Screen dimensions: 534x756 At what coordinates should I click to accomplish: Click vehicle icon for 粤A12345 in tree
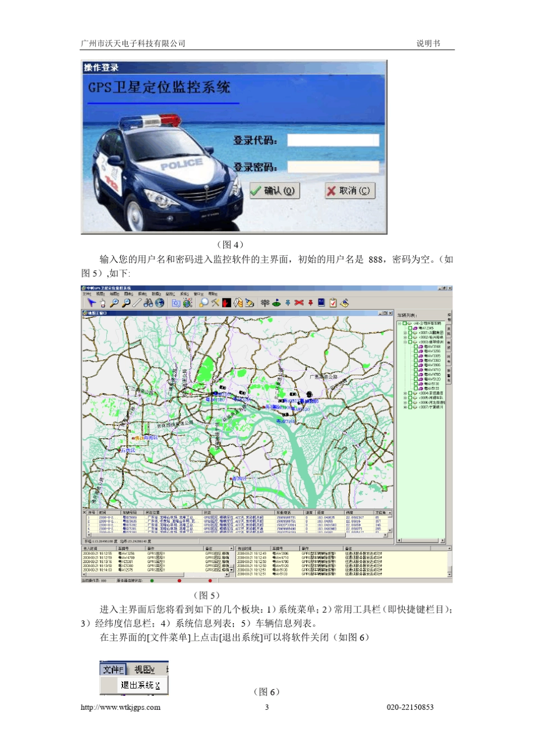tap(415, 328)
